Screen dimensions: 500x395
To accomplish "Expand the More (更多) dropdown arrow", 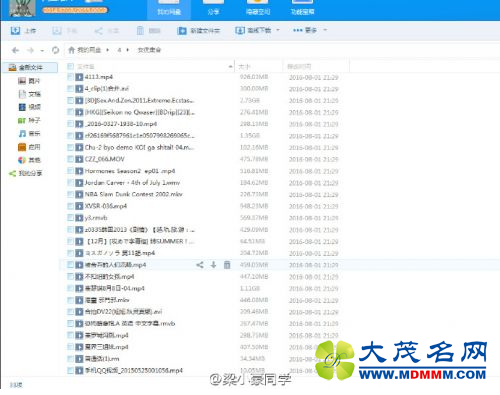I will pyautogui.click(x=325, y=30).
